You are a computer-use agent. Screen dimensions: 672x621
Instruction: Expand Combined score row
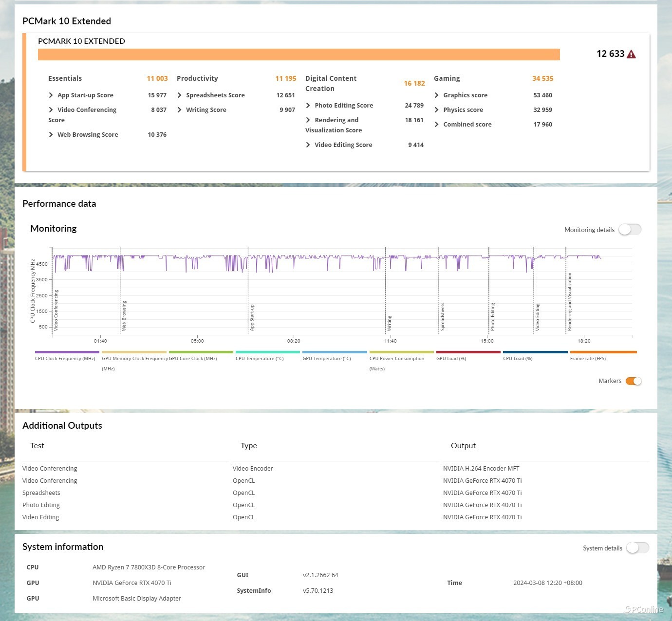(437, 125)
